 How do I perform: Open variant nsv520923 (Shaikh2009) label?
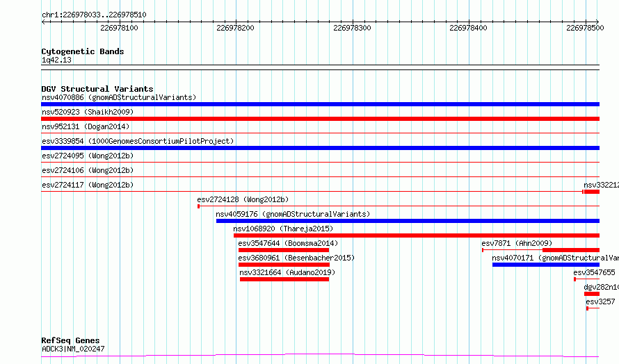88,112
